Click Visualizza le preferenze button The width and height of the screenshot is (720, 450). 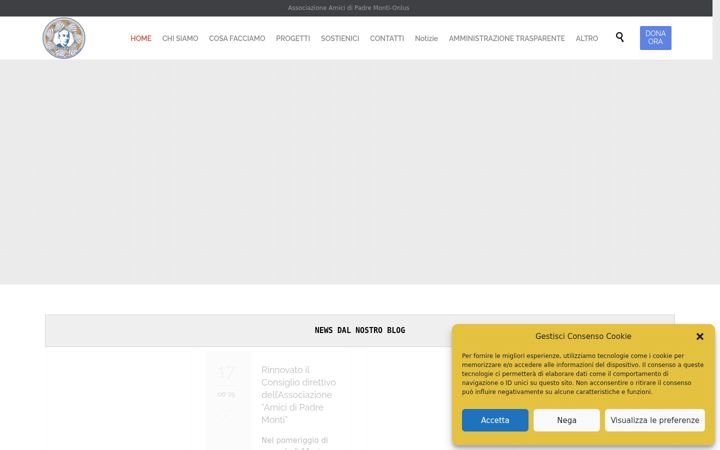point(655,420)
